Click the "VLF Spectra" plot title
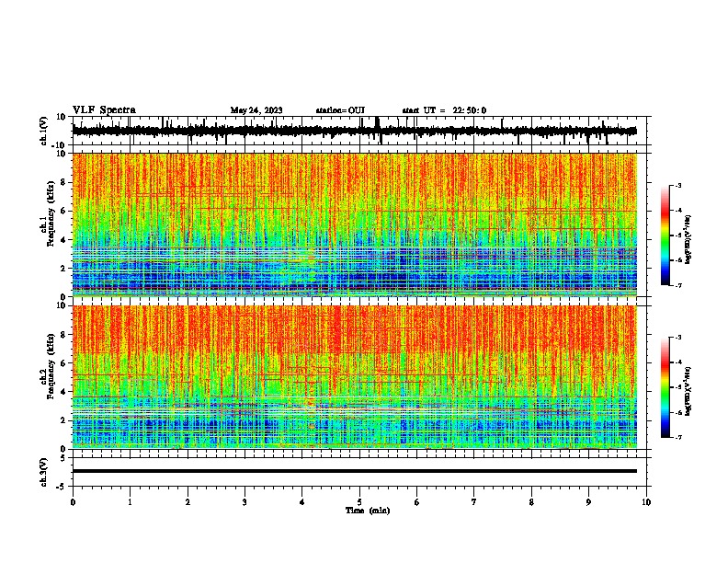The height and width of the screenshot is (563, 728). click(104, 109)
